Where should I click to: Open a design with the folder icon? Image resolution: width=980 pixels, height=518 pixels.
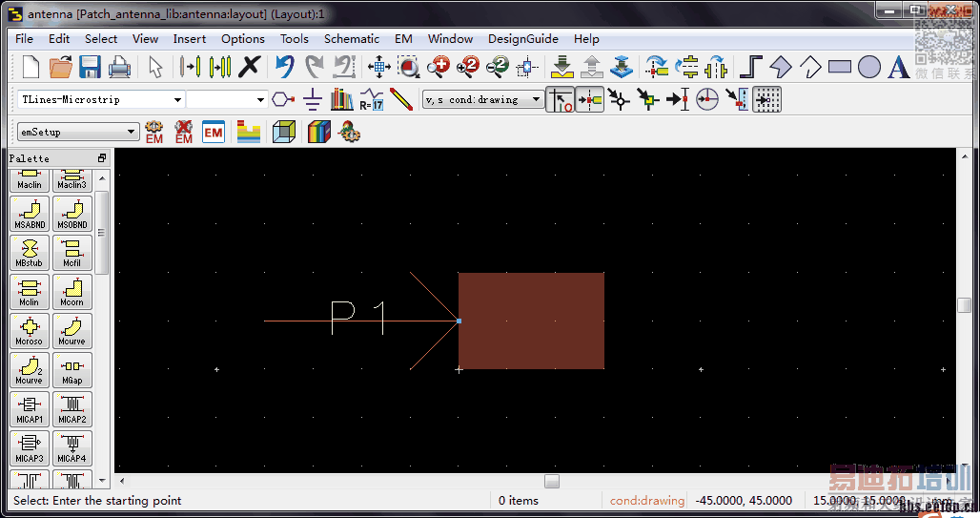60,67
